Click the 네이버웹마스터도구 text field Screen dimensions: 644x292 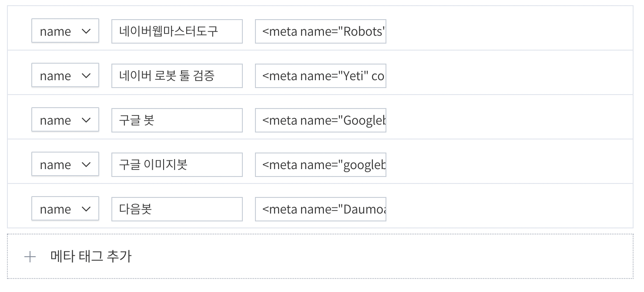[177, 31]
